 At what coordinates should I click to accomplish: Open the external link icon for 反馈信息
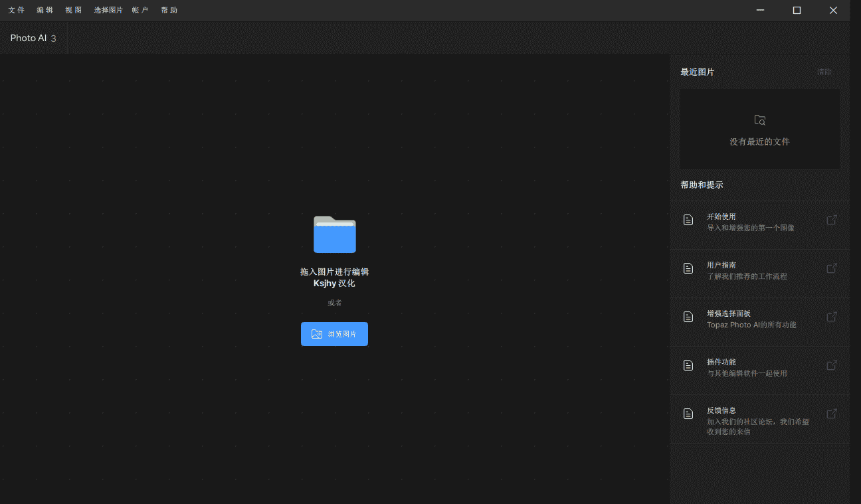[x=831, y=414]
